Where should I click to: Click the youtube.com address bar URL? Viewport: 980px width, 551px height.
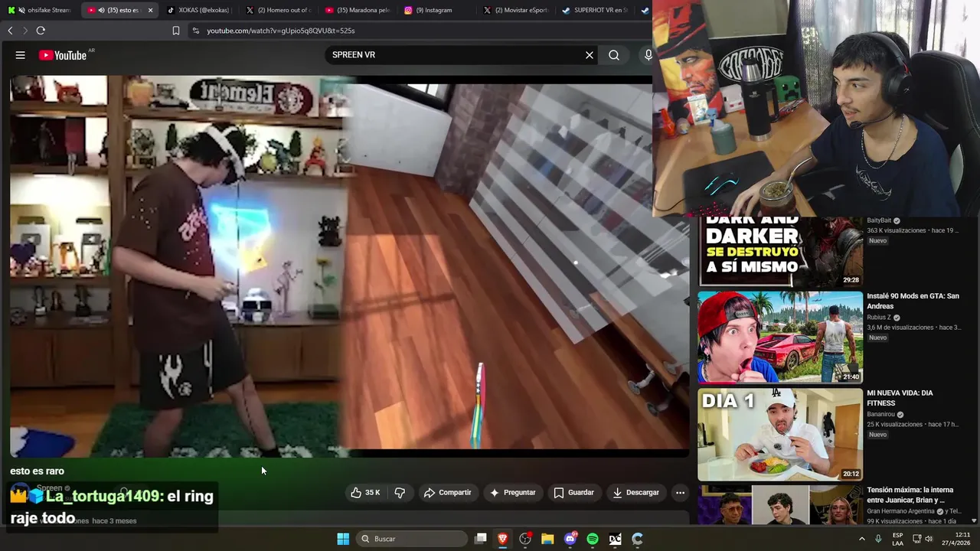coord(280,31)
